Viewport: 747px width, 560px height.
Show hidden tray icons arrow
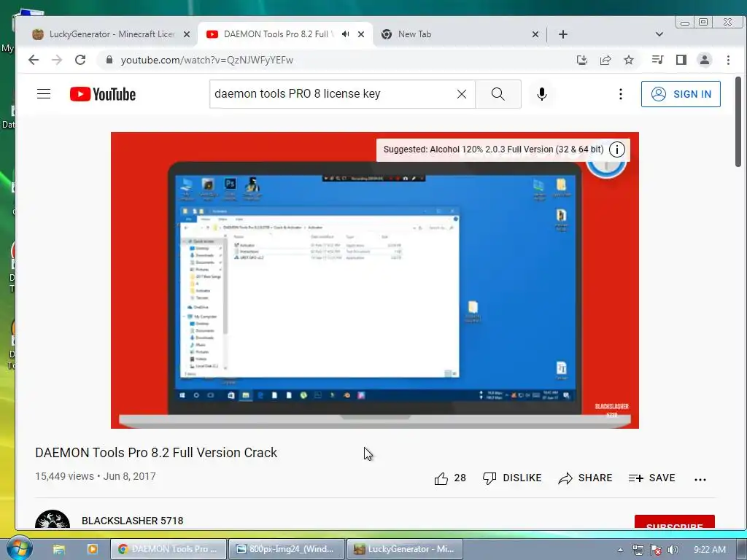point(620,550)
